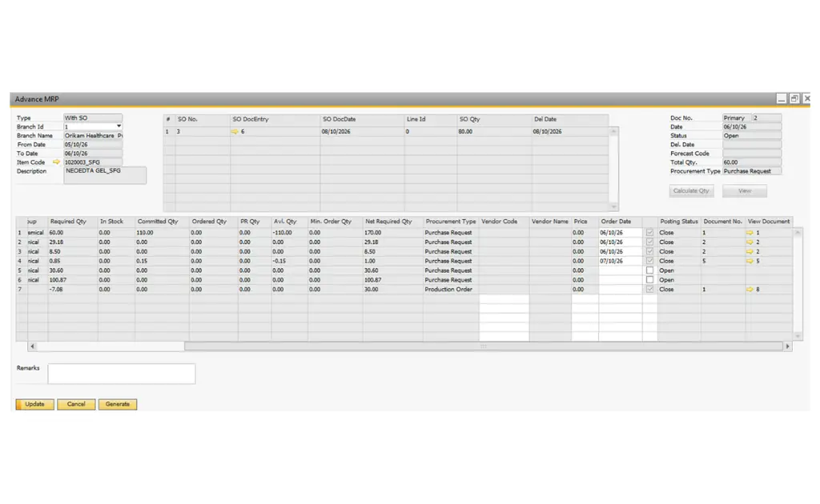Click the Item Code field 1020003_SFG

click(93, 162)
